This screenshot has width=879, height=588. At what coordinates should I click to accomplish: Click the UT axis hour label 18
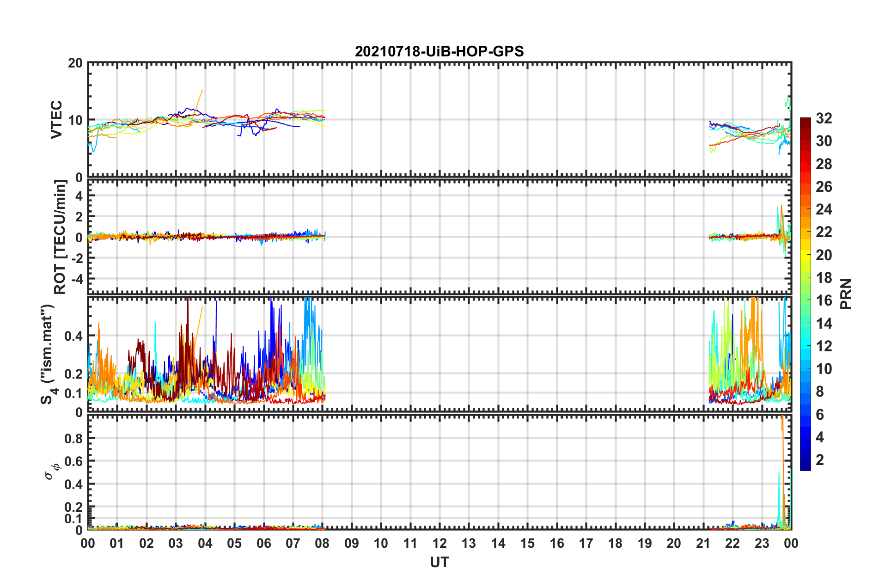click(615, 543)
